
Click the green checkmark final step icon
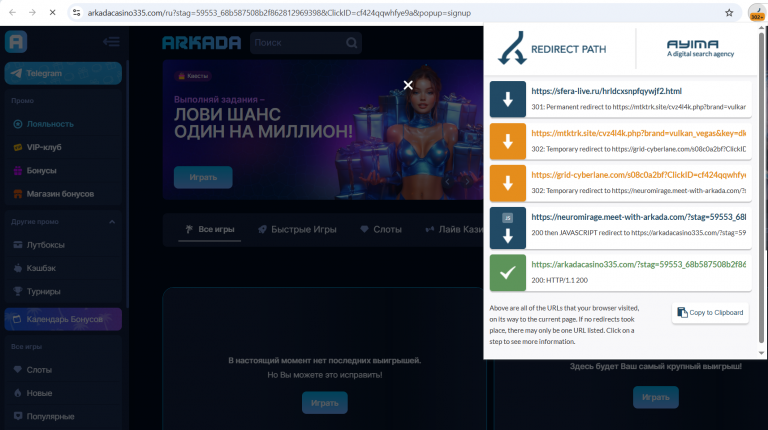click(x=508, y=273)
